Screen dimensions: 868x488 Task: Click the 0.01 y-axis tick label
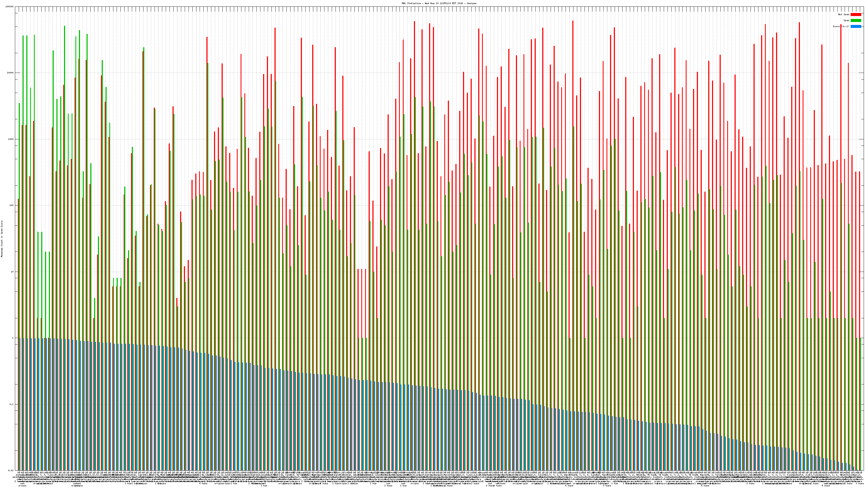(11, 470)
